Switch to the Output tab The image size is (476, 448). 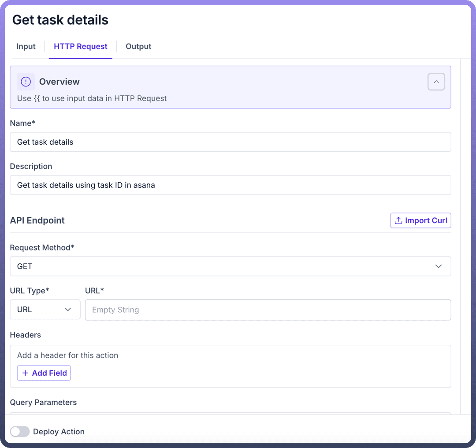coord(138,46)
